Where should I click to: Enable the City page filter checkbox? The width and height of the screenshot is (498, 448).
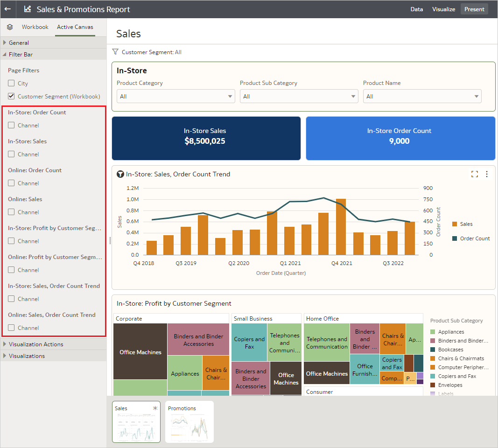[x=12, y=84]
